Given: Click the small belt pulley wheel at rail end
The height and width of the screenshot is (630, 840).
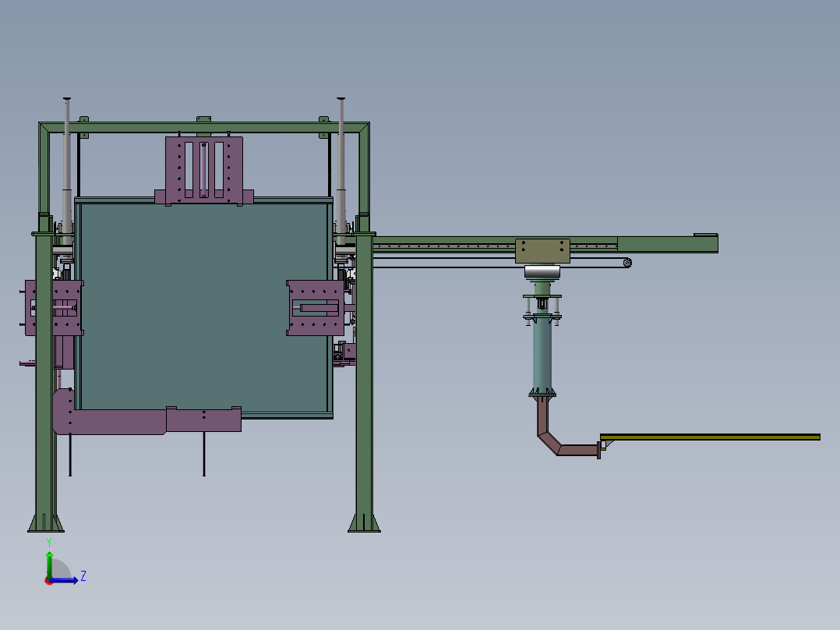Looking at the screenshot, I should (x=627, y=263).
